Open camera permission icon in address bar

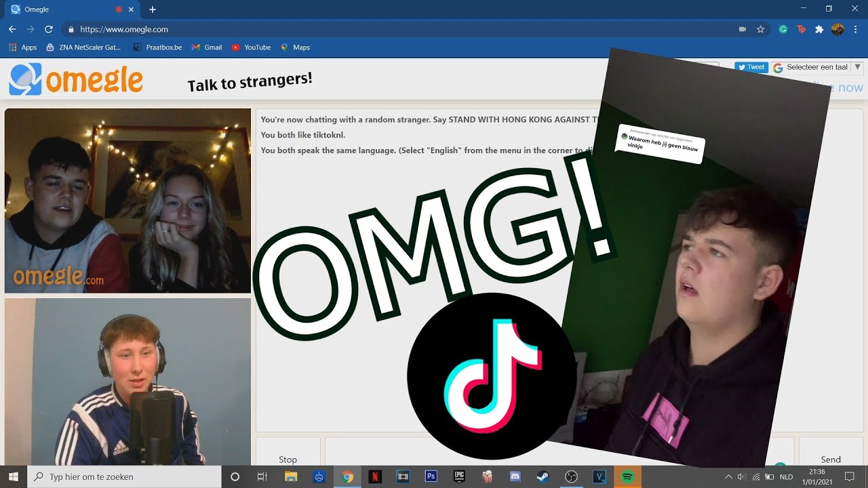point(743,29)
